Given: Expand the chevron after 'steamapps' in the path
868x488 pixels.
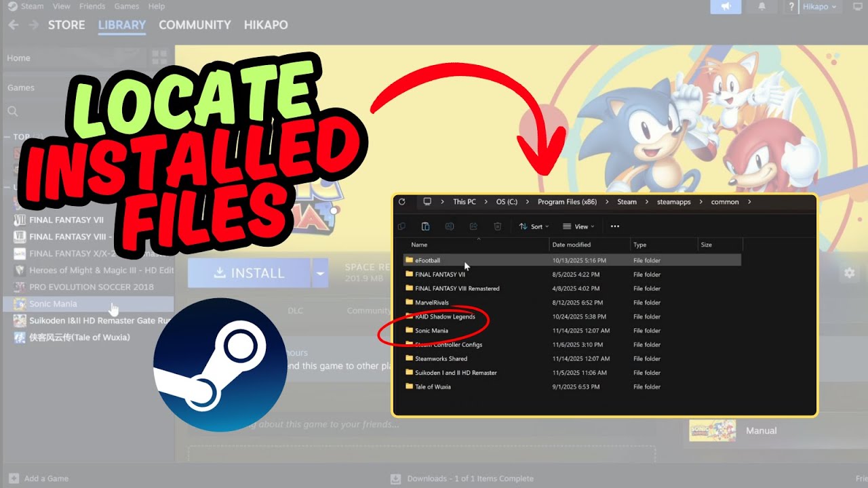Looking at the screenshot, I should click(x=701, y=202).
